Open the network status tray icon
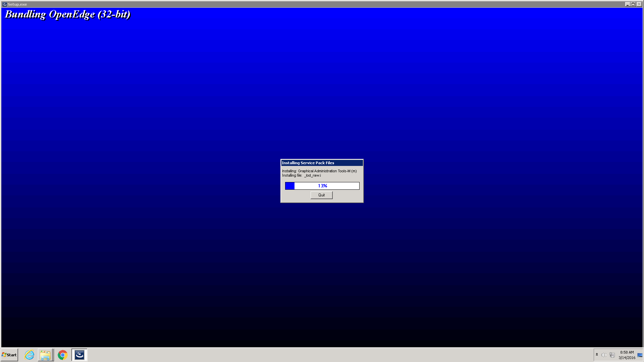Viewport: 644px width, 362px height. (612, 355)
